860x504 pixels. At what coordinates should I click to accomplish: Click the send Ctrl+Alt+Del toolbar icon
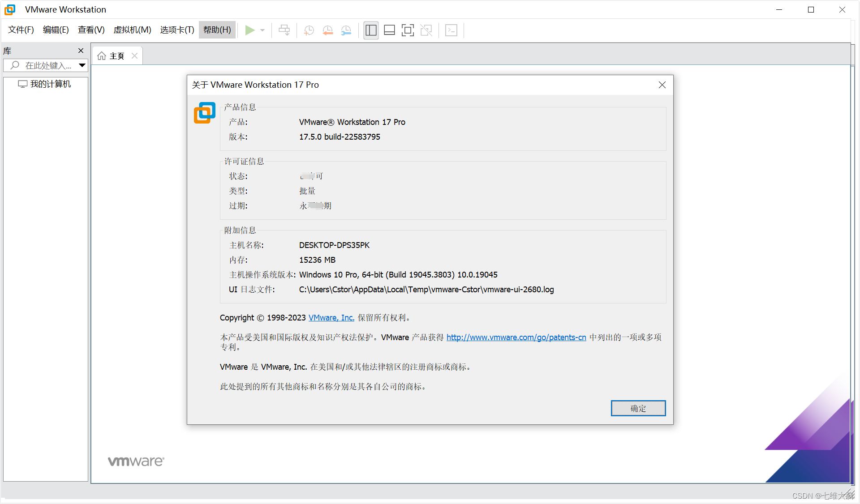[x=284, y=30]
